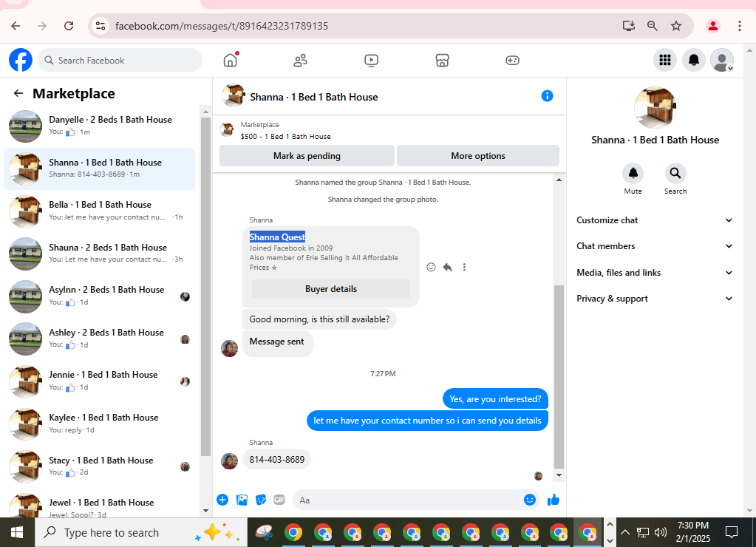Open the Video tab icon
This screenshot has height=547, width=756.
click(x=371, y=61)
